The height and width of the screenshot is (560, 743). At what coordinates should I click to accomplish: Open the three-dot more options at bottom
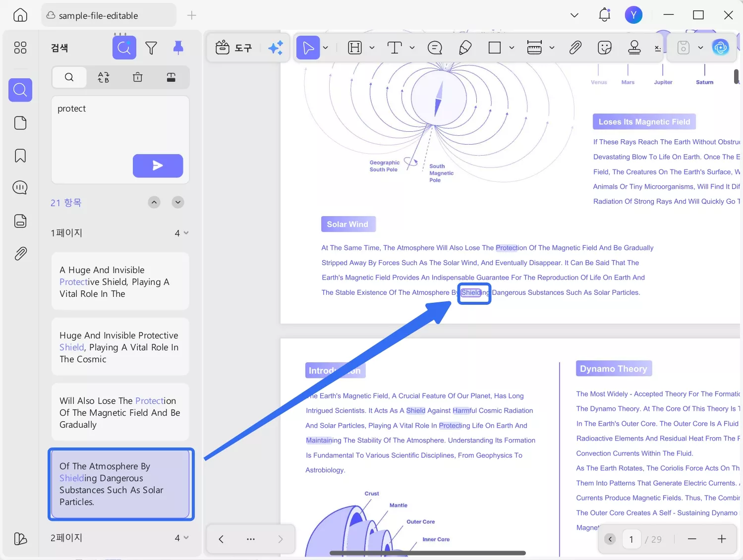pos(251,539)
